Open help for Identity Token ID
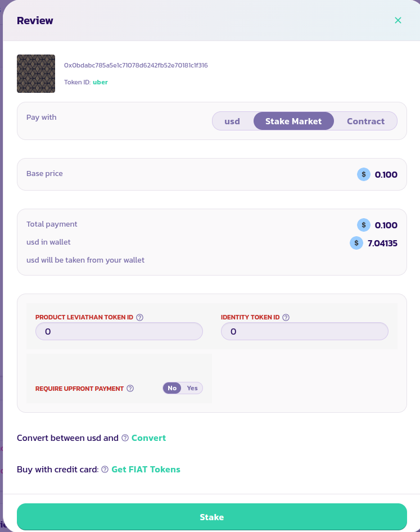420x532 pixels. click(x=286, y=317)
